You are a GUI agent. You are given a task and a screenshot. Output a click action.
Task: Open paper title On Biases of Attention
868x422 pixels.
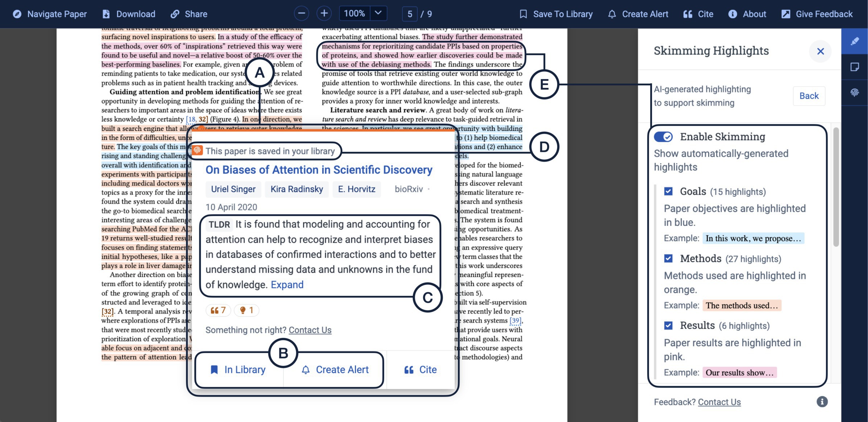(x=319, y=170)
